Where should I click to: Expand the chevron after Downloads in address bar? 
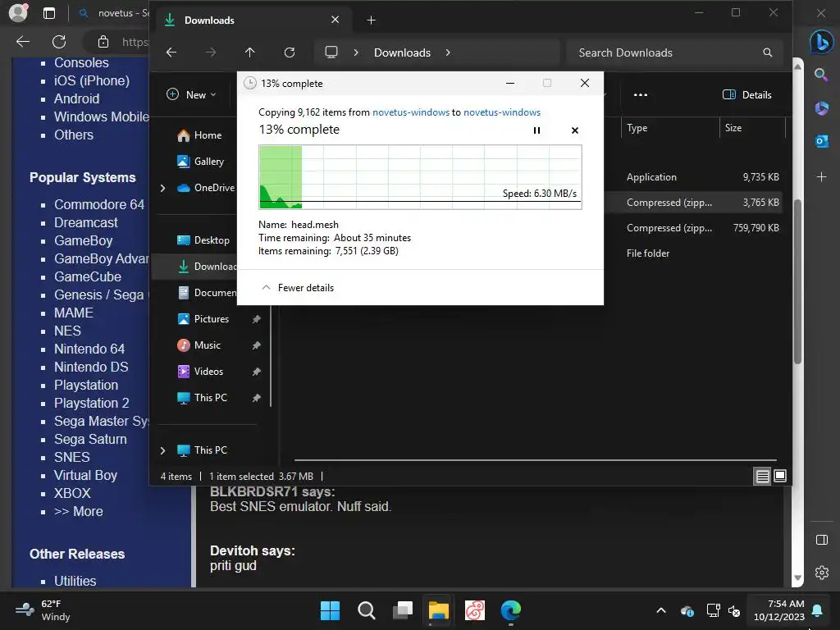pyautogui.click(x=448, y=52)
